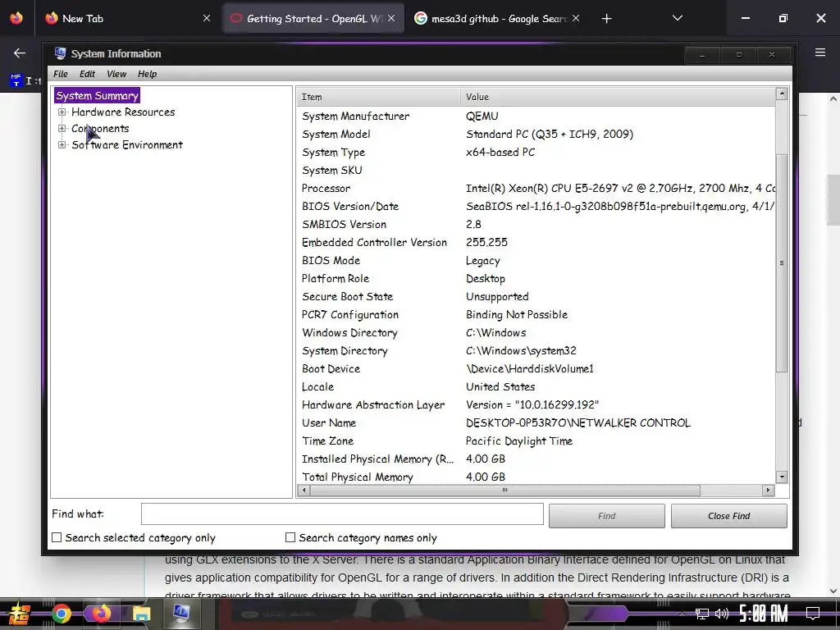This screenshot has height=630, width=840.
Task: Select the Processor row
Action: (x=536, y=188)
